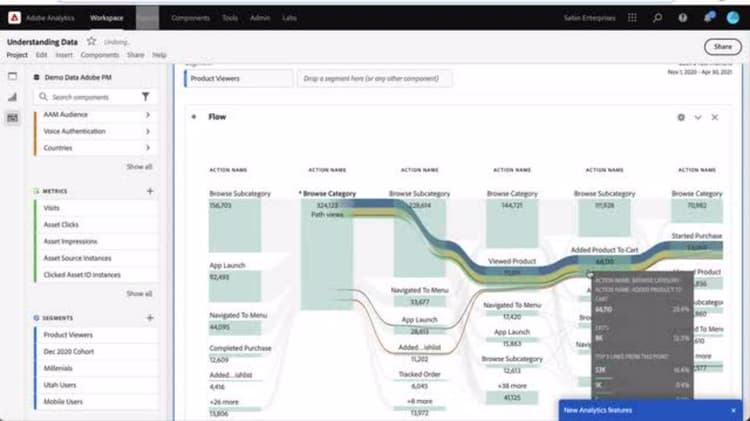Open the Labs top navigation item
This screenshot has width=750, height=421.
(x=289, y=18)
